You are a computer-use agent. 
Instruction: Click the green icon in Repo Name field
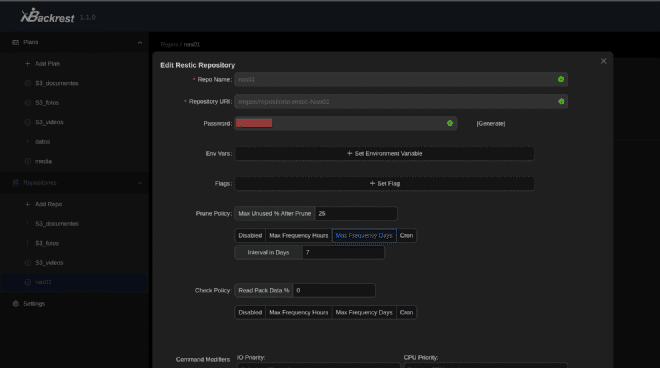[x=561, y=79]
